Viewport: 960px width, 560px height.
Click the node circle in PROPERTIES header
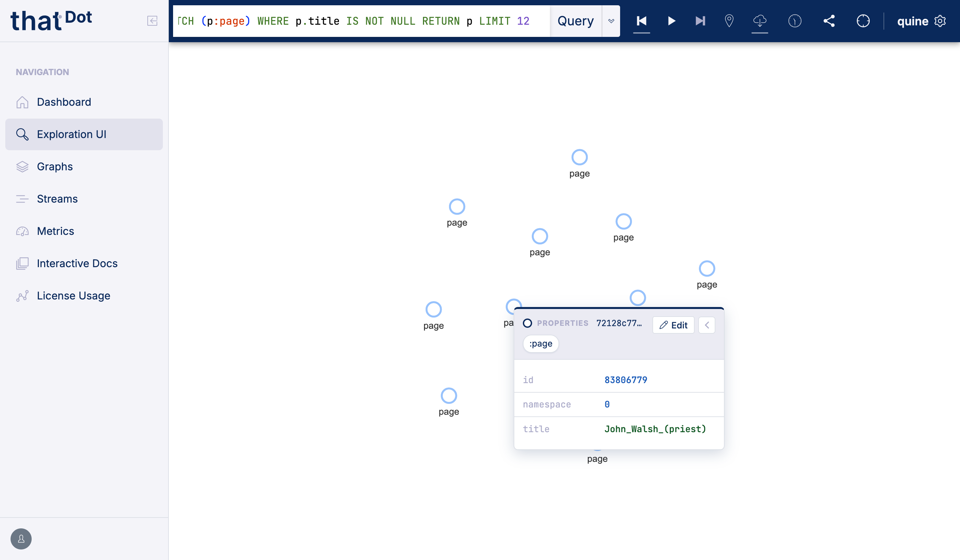[527, 323]
